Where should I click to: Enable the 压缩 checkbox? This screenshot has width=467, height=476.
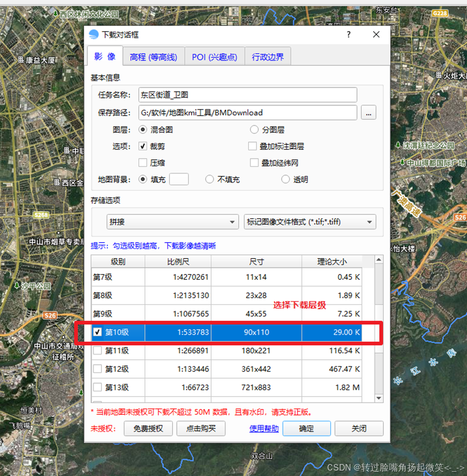point(143,163)
